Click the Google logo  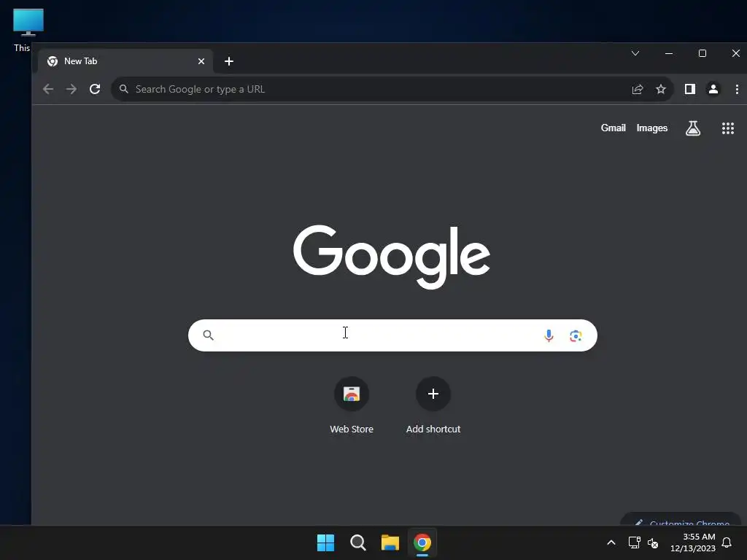coord(392,256)
